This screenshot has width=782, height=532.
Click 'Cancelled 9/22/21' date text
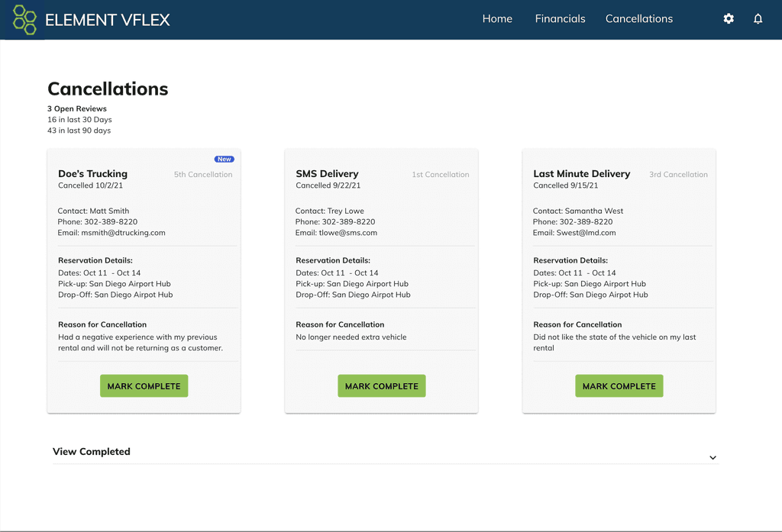(x=328, y=185)
